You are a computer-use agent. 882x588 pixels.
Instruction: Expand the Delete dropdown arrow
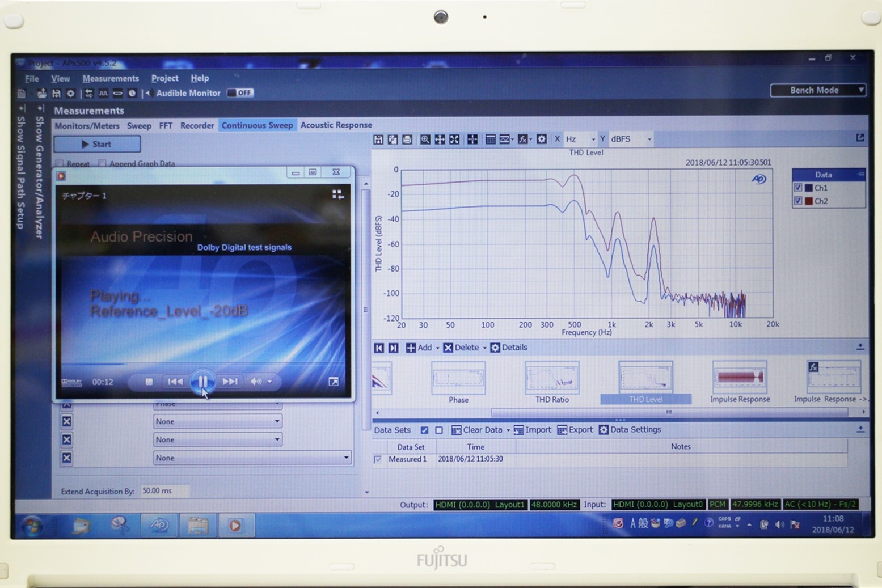pos(484,348)
